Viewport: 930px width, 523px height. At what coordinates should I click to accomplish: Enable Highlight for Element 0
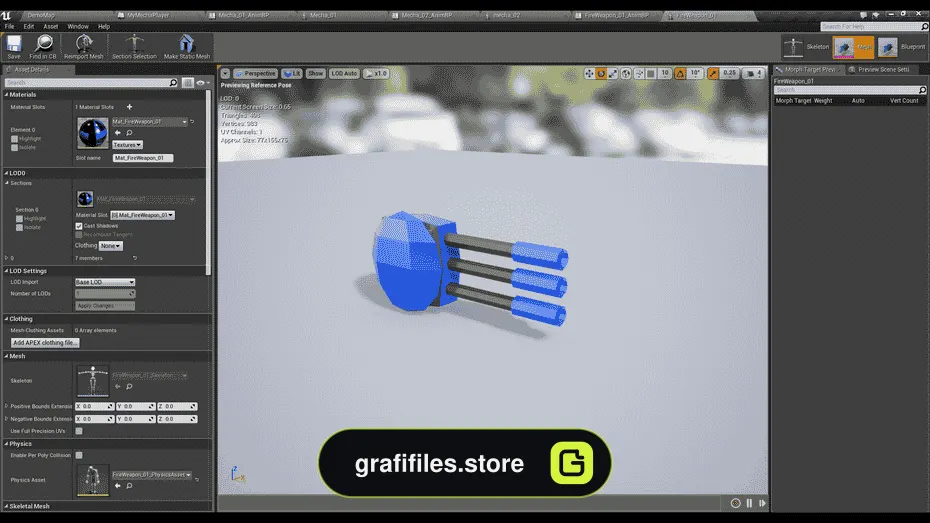coord(14,139)
